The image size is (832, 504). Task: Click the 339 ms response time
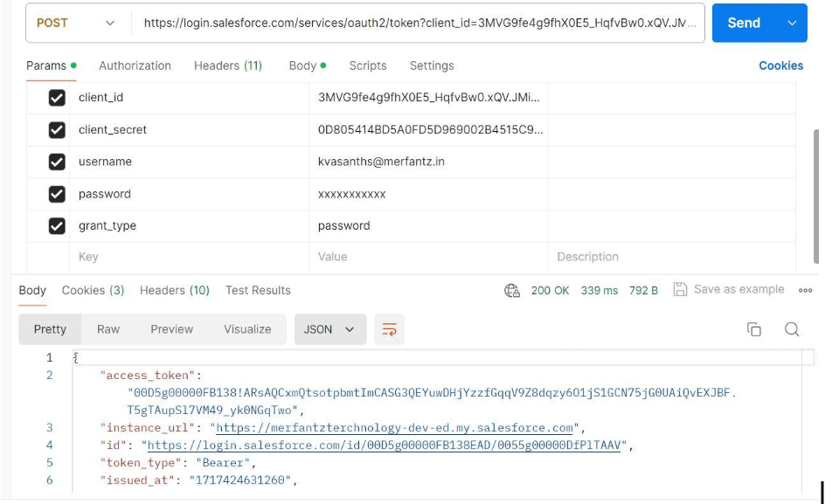599,291
